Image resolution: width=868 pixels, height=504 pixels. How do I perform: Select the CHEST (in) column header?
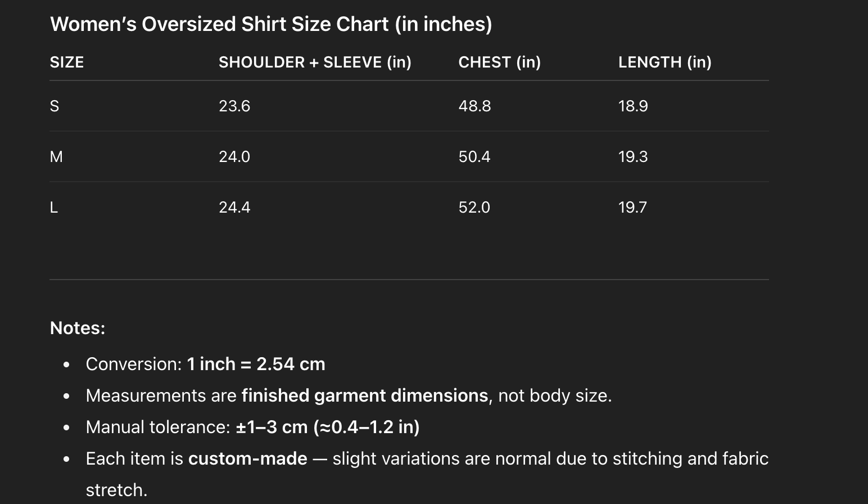(x=499, y=62)
